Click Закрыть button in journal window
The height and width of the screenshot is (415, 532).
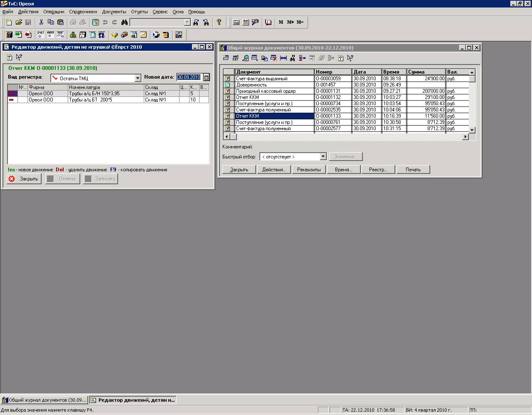239,170
